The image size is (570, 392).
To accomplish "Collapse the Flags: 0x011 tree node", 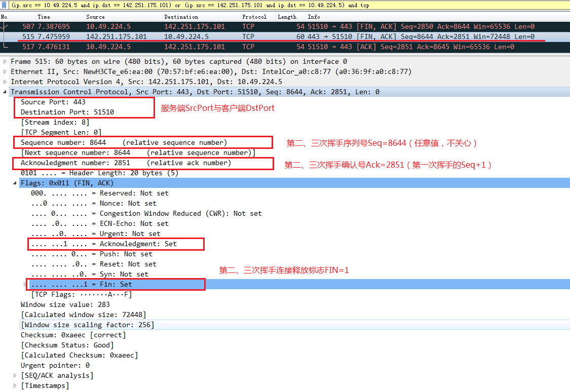I will (x=15, y=183).
